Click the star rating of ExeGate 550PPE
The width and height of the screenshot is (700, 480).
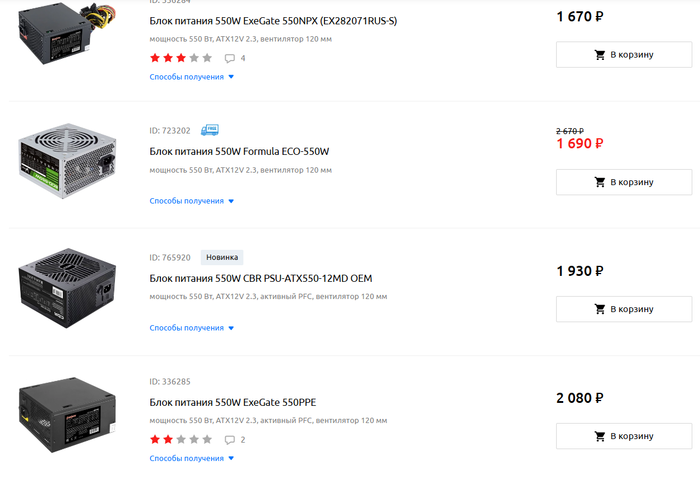coord(181,439)
